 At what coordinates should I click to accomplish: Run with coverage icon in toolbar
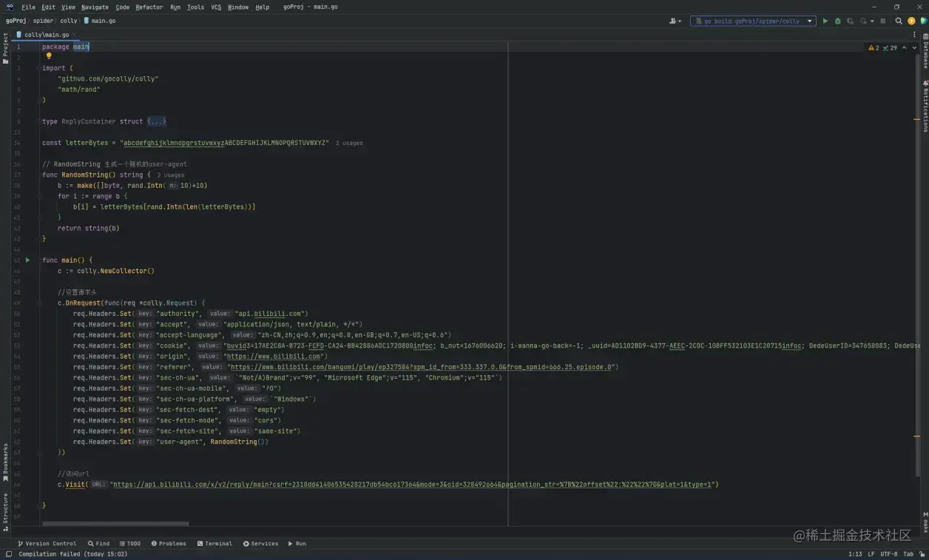click(850, 21)
